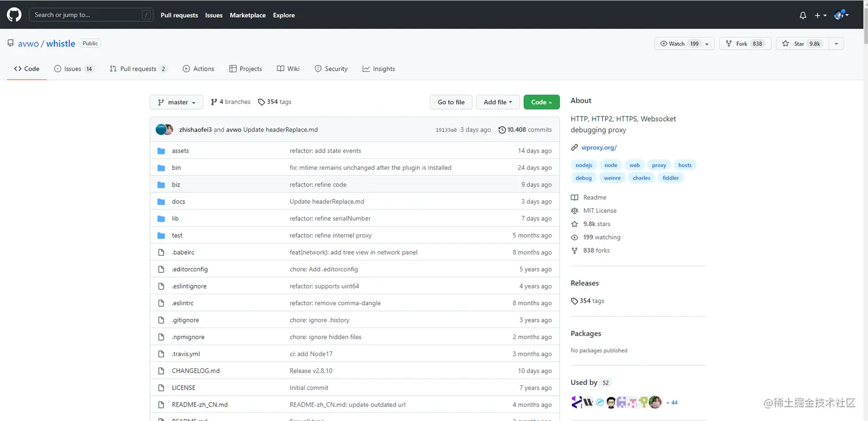This screenshot has width=868, height=421.
Task: Open Issues in top navigation
Action: (214, 15)
